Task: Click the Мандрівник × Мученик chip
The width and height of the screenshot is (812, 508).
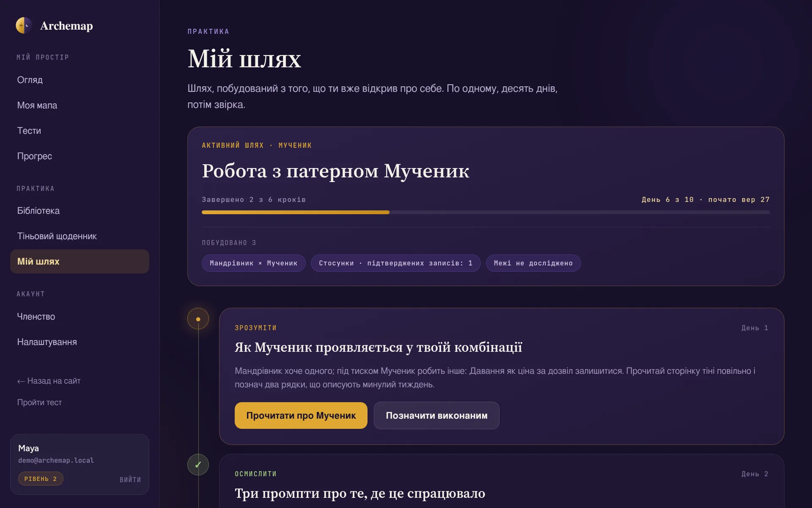Action: point(254,263)
